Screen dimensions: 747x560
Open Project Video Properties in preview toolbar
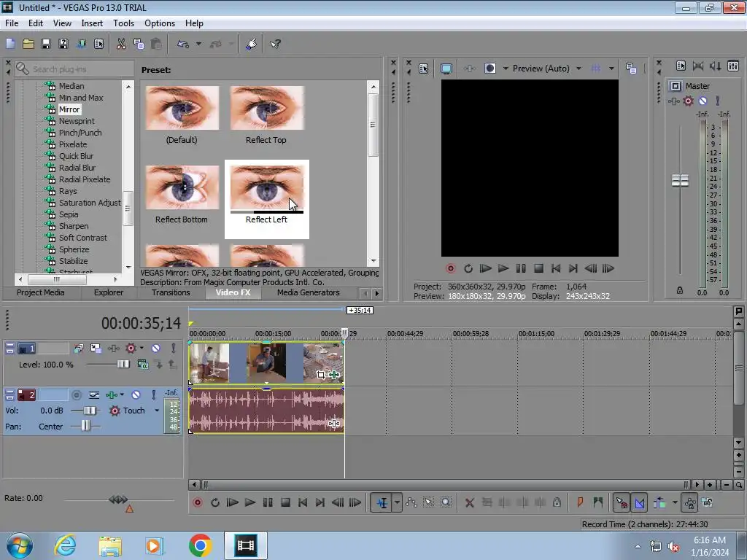tap(424, 69)
